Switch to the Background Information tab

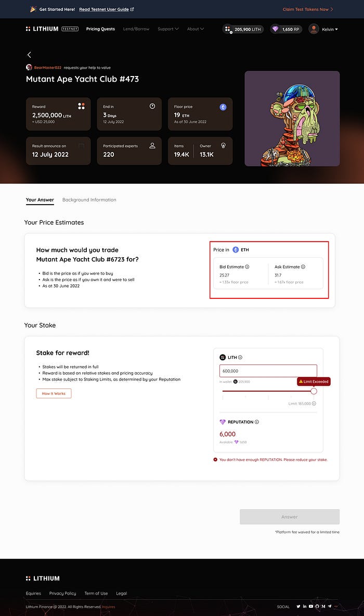tap(89, 200)
